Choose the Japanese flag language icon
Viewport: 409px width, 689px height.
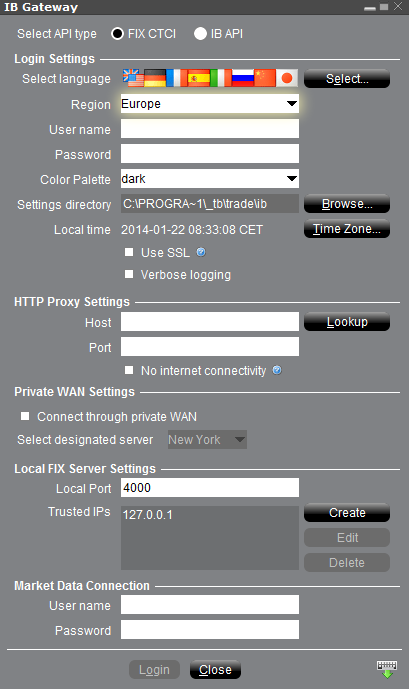[x=287, y=78]
